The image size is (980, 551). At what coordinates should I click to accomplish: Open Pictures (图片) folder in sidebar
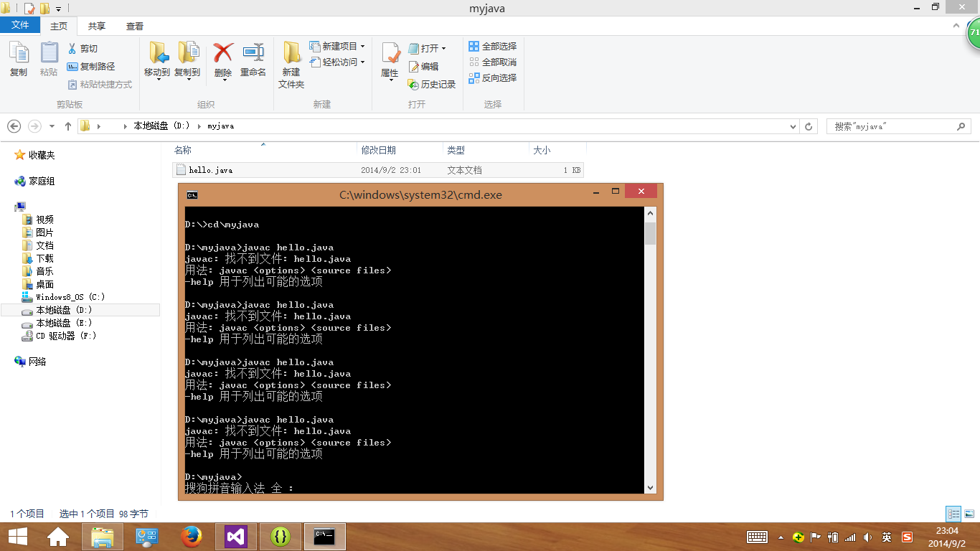[x=44, y=232]
